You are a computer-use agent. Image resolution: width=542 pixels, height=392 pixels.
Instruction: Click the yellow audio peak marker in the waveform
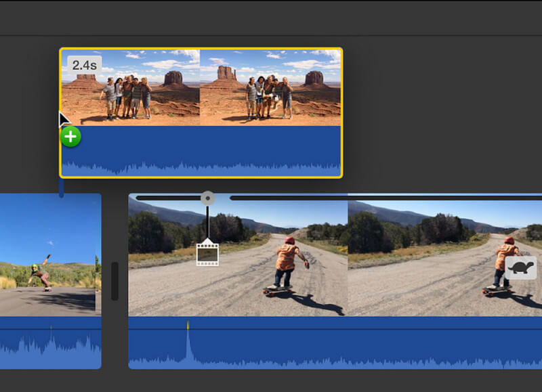(x=188, y=326)
